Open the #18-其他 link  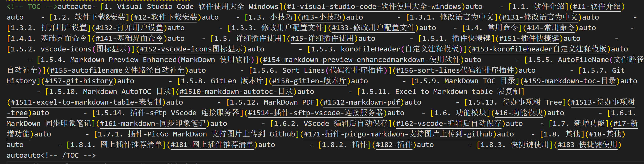605,134
